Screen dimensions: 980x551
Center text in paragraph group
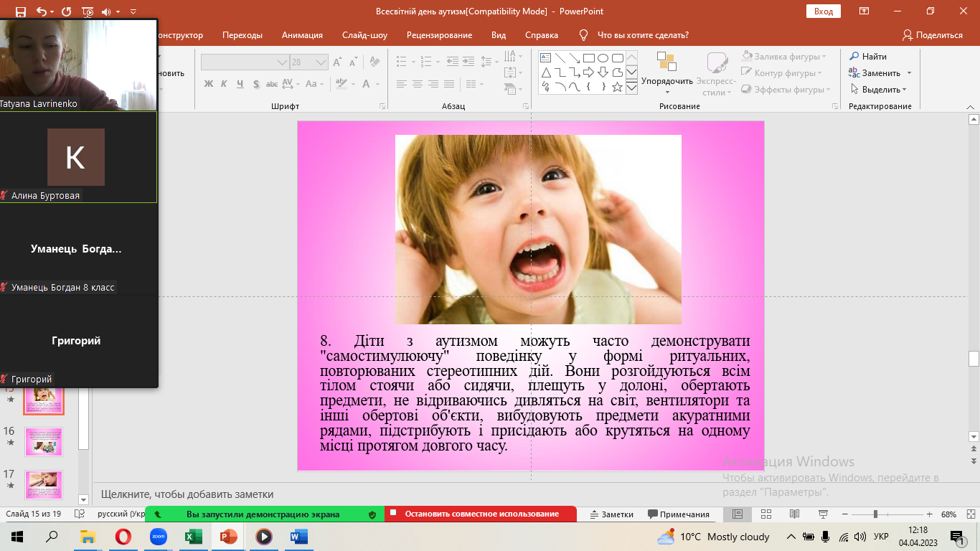418,84
